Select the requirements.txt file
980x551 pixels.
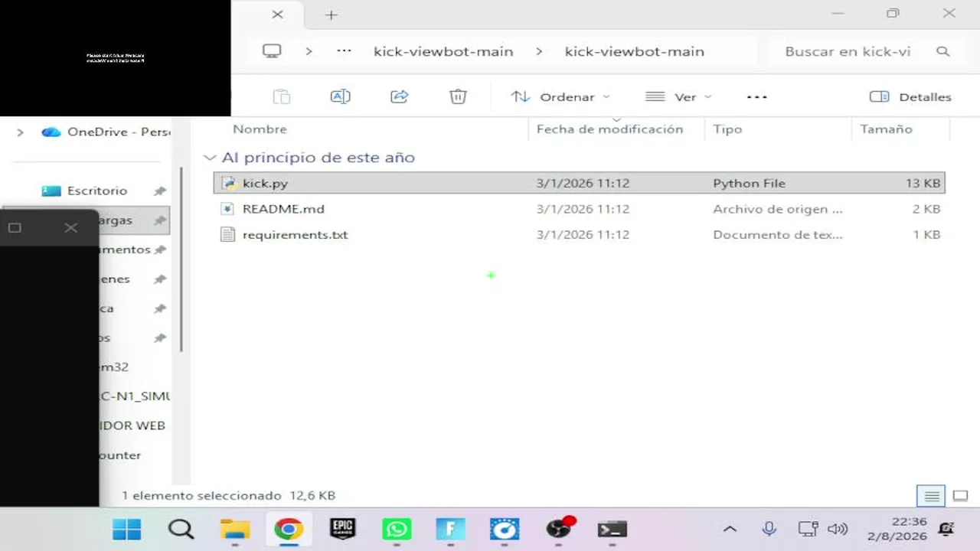[579, 234]
